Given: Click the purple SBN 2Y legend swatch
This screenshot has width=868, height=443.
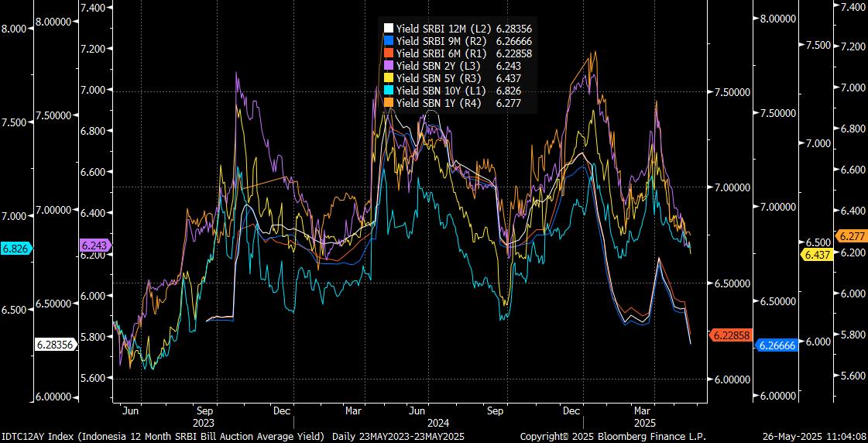Looking at the screenshot, I should (x=389, y=66).
